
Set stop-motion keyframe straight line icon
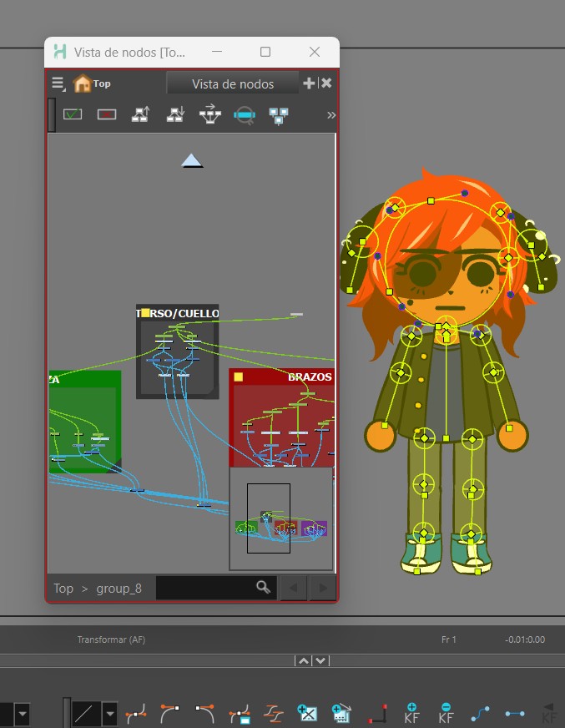(515, 714)
